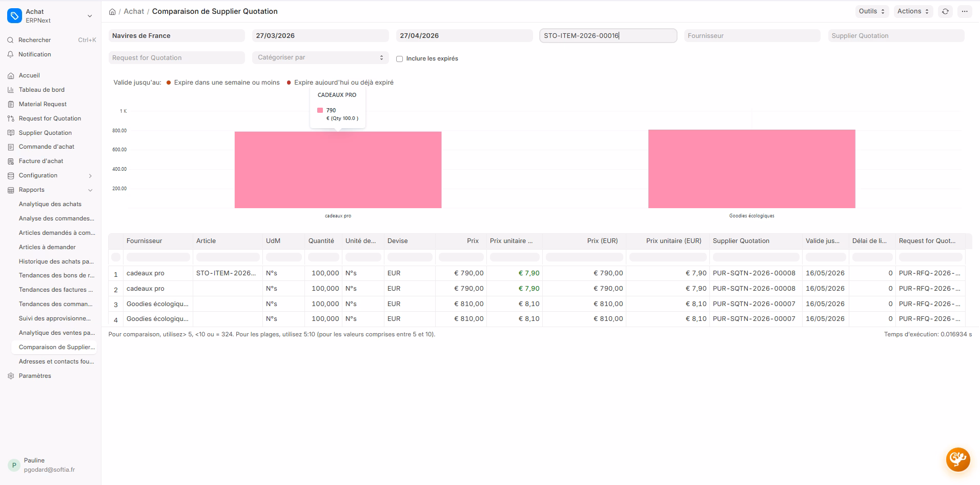Viewport: 980px width, 485px height.
Task: Click the Request for Quotation icon
Action: coord(11,118)
